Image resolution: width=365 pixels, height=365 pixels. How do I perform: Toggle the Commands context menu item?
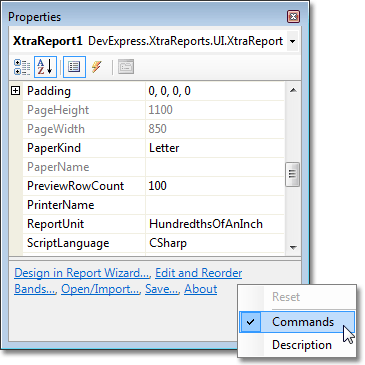click(297, 322)
